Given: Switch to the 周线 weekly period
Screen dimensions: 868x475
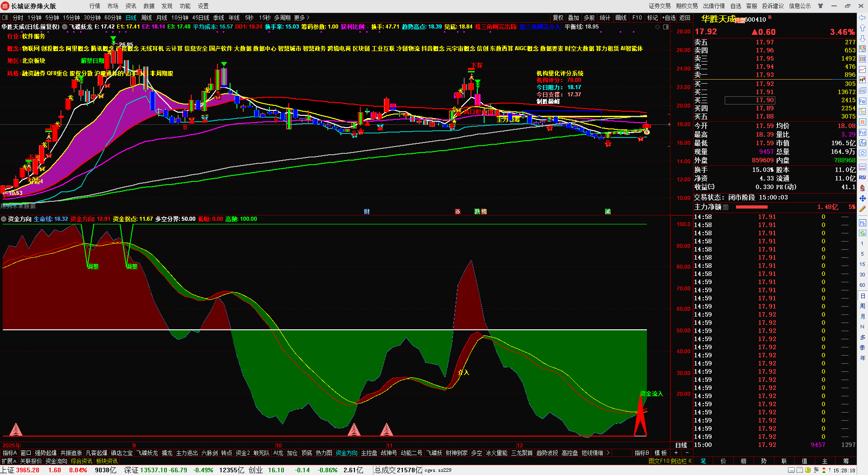Looking at the screenshot, I should [x=146, y=18].
